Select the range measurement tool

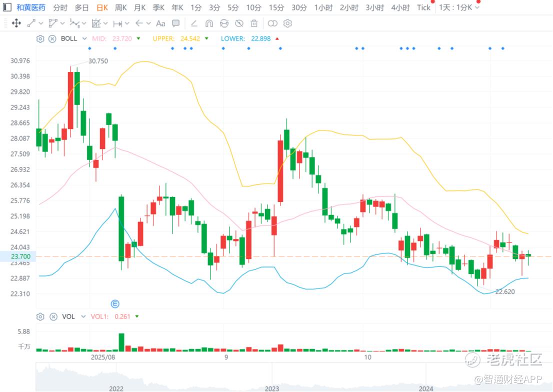pos(117,23)
